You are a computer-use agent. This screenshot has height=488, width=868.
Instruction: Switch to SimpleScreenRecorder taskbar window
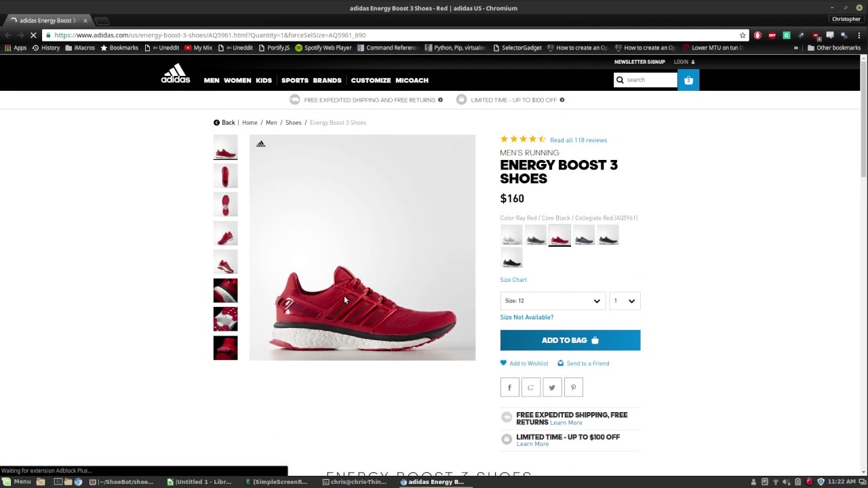click(277, 482)
